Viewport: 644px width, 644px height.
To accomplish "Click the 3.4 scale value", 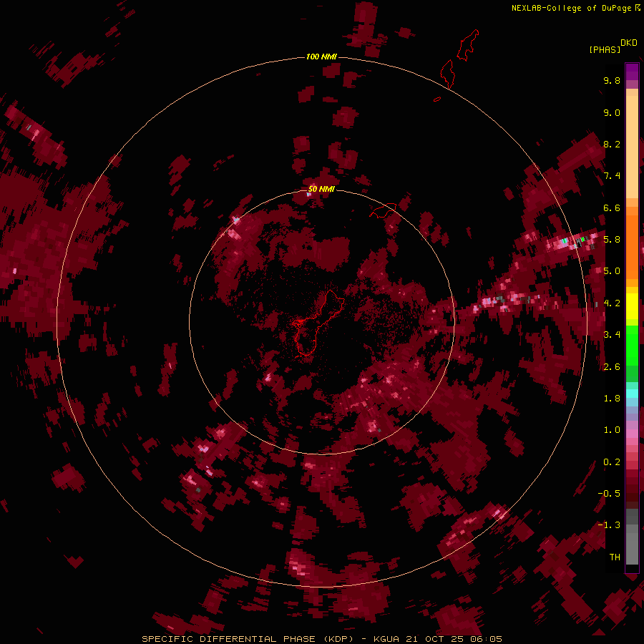I will (x=612, y=335).
